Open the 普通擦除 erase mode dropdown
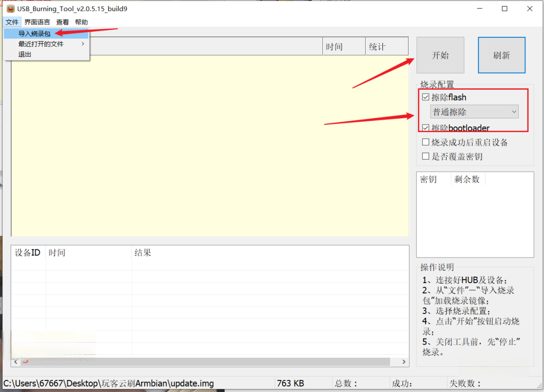The width and height of the screenshot is (544, 392). tap(474, 112)
